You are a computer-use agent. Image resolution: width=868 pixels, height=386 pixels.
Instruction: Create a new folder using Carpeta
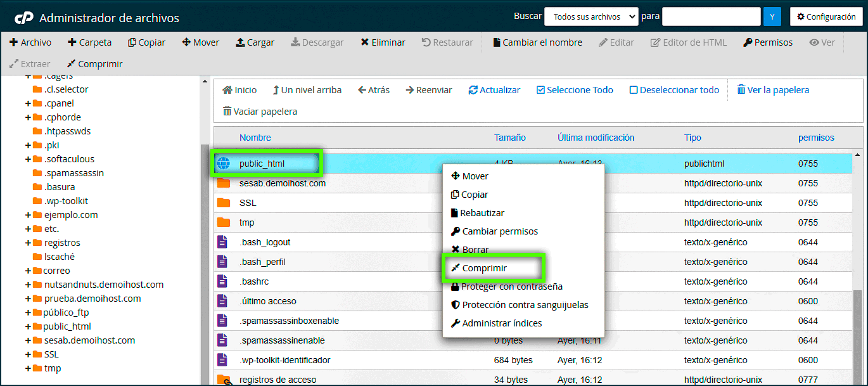pos(89,42)
